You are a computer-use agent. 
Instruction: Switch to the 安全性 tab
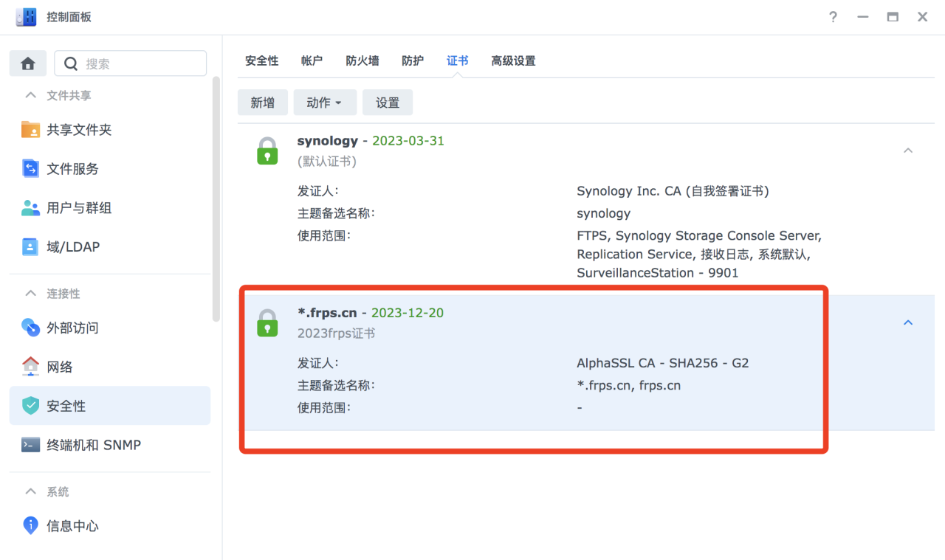(262, 61)
